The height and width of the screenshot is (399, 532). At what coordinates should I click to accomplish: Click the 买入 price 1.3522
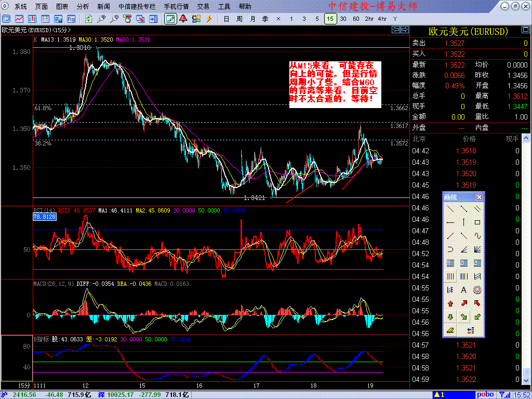click(455, 54)
